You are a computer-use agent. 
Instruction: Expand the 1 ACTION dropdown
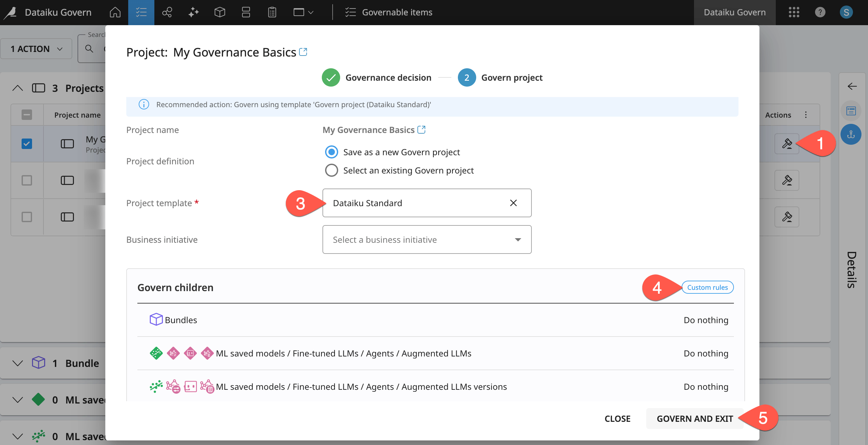36,49
